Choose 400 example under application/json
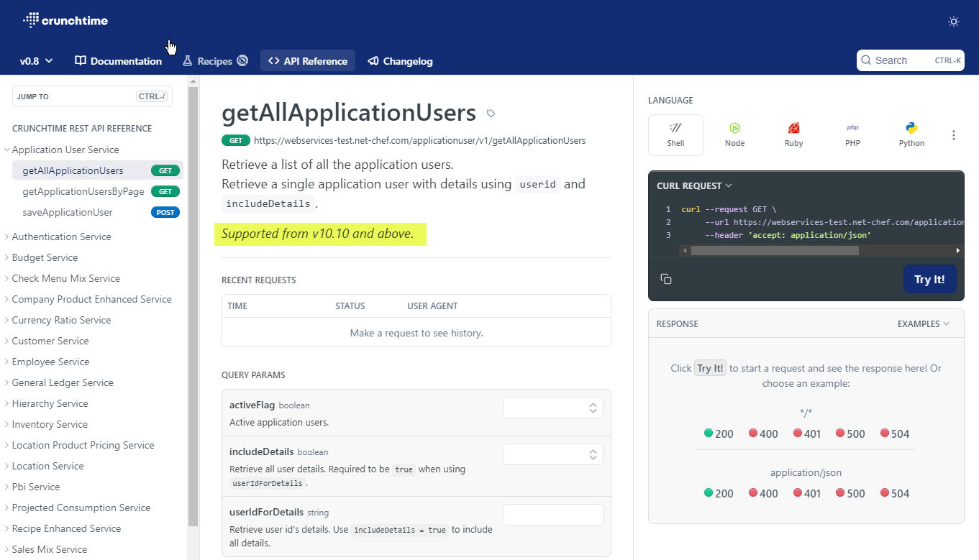This screenshot has width=979, height=560. (x=763, y=493)
